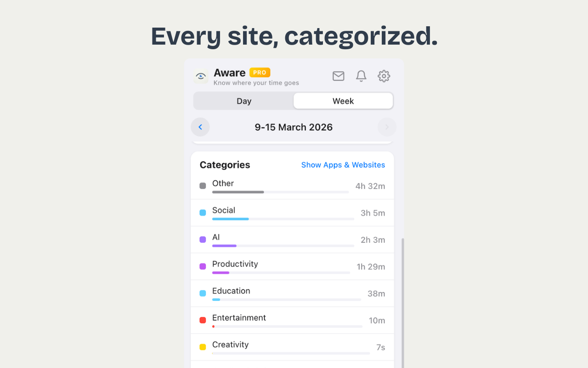Viewport: 588px width, 368px height.
Task: Click Show Apps & Websites link
Action: pyautogui.click(x=343, y=165)
